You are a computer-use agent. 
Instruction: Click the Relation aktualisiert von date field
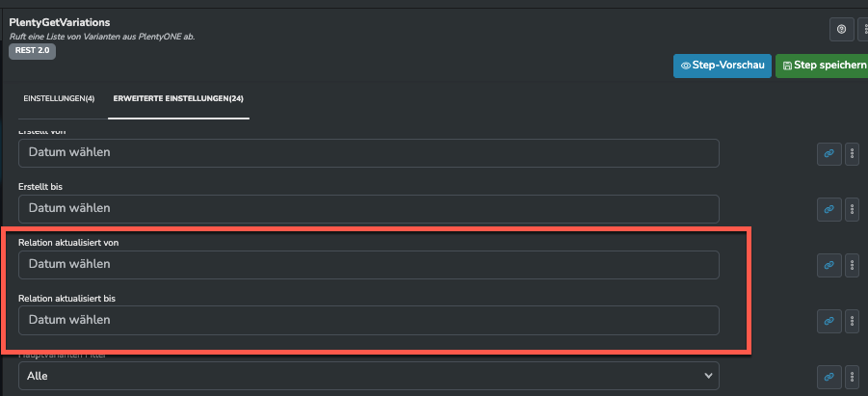point(369,265)
